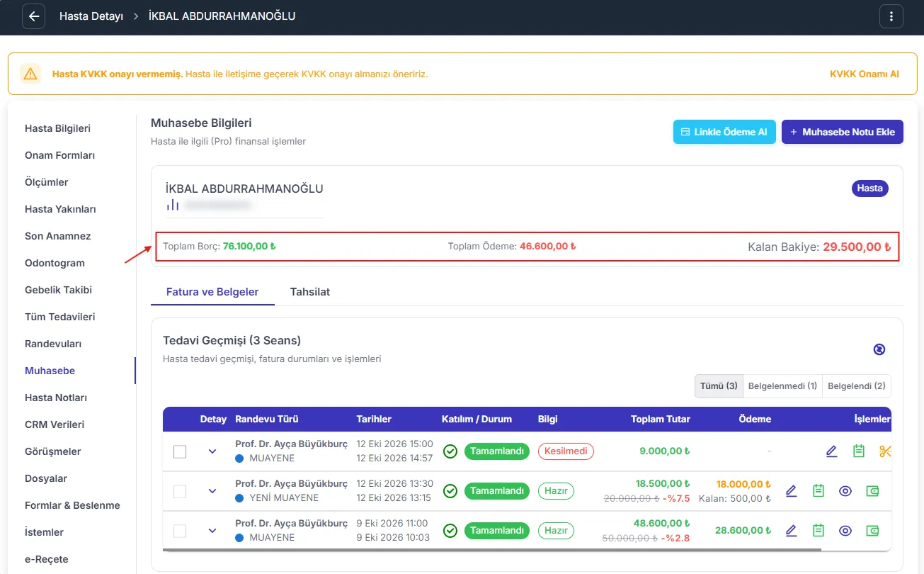Click the bar chart icon under patient name
Screen dimensions: 924x574
coord(173,205)
